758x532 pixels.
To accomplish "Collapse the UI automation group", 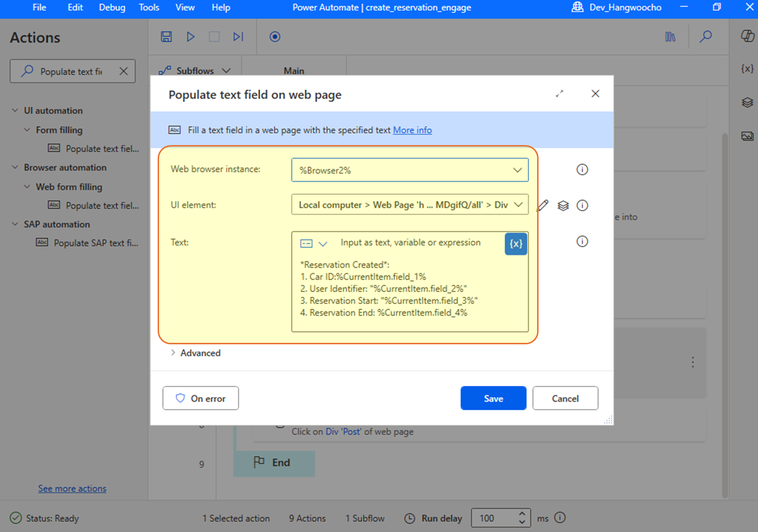I will [15, 111].
